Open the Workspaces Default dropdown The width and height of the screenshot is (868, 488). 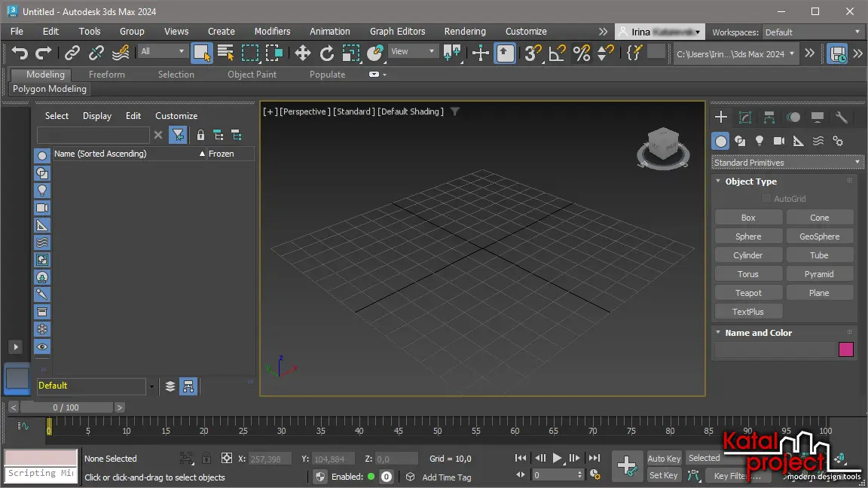(x=813, y=32)
